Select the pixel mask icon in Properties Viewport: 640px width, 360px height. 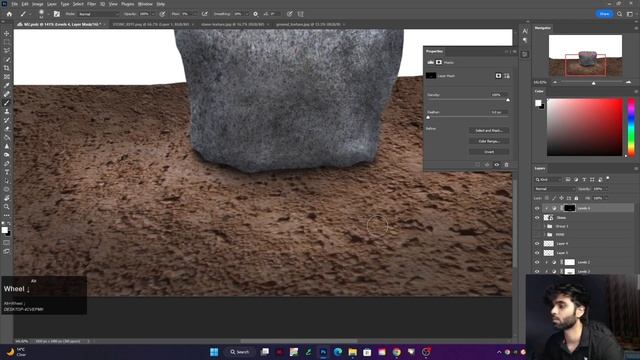[498, 76]
